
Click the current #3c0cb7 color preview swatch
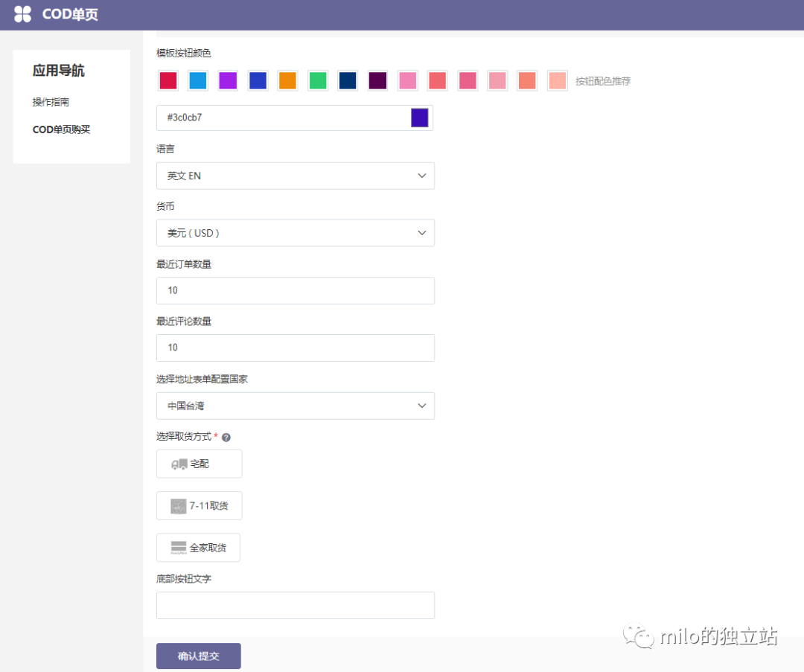[x=419, y=117]
